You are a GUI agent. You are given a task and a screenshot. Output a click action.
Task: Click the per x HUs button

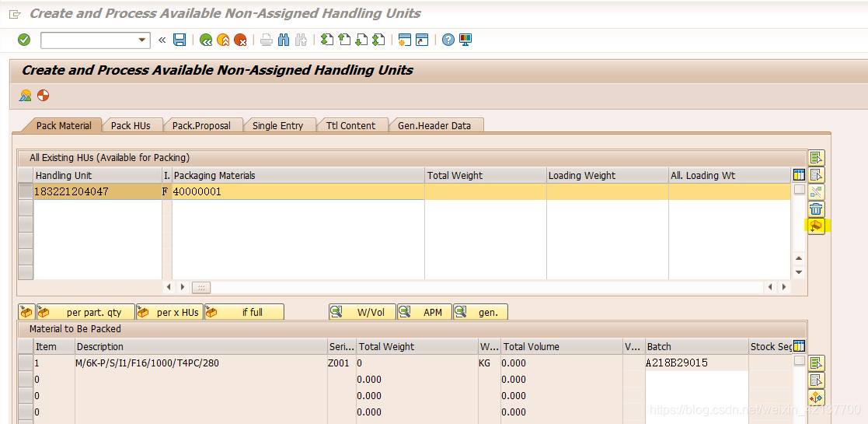[x=170, y=312]
